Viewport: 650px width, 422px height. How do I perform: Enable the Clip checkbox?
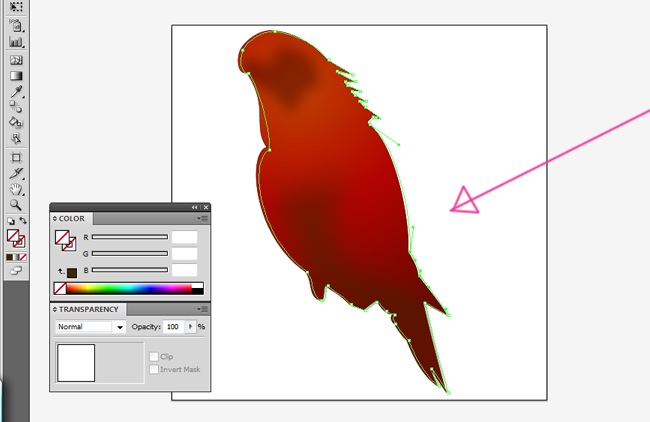click(153, 356)
